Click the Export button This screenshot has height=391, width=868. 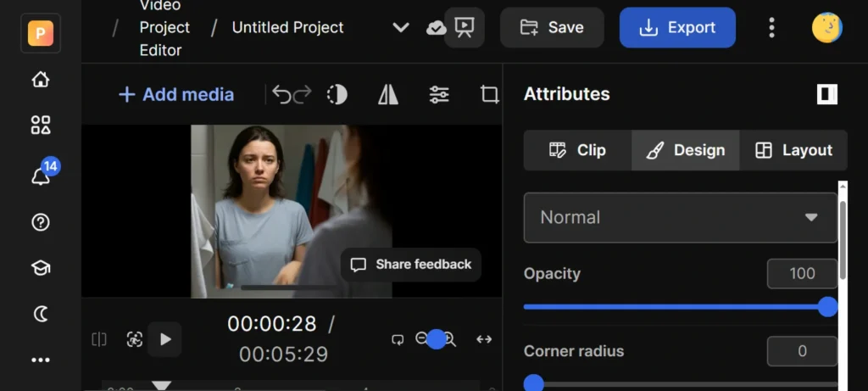coord(677,28)
